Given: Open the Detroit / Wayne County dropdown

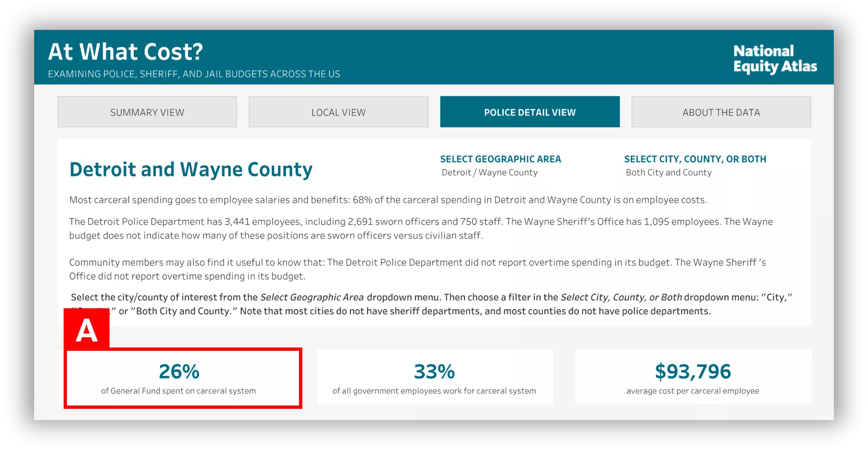Looking at the screenshot, I should pyautogui.click(x=489, y=173).
